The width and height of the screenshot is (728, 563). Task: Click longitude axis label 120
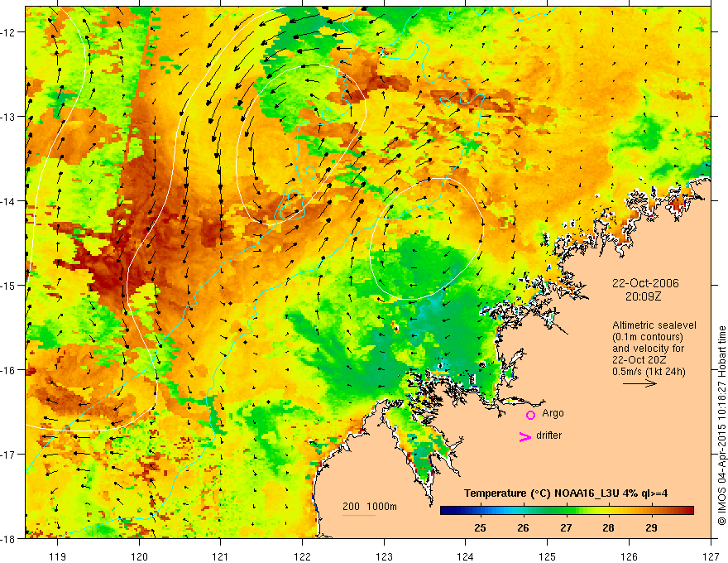(x=139, y=556)
